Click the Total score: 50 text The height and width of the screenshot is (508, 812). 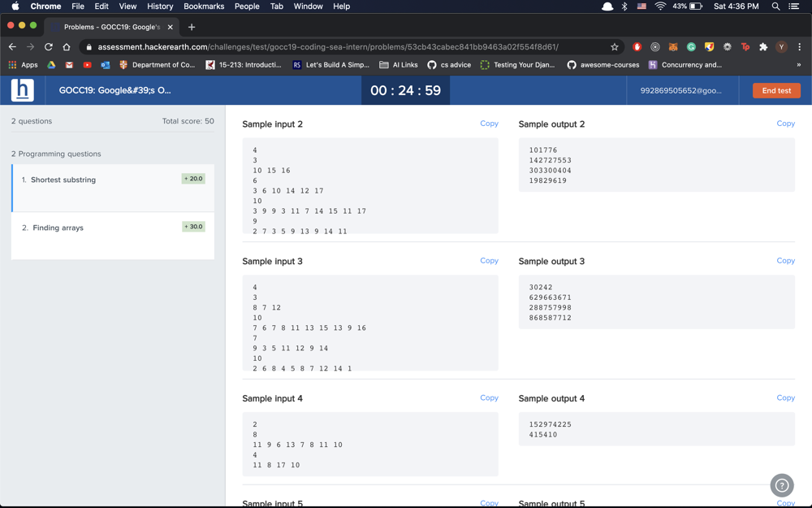(188, 121)
